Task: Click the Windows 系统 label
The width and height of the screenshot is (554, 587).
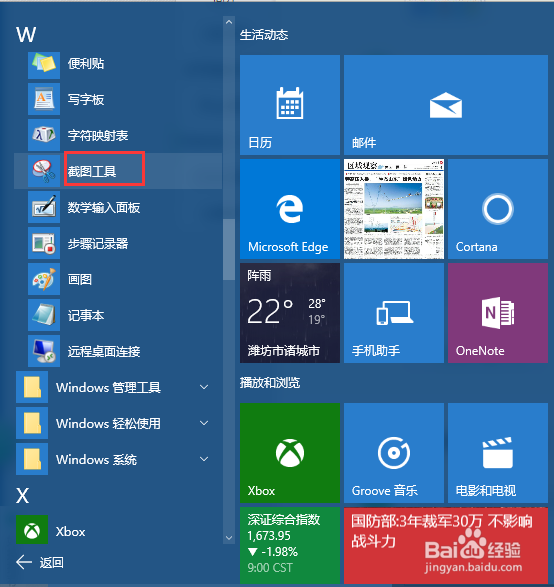Action: tap(96, 459)
